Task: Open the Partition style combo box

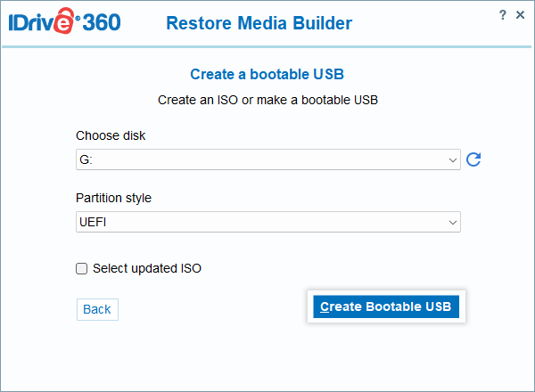Action: 267,222
